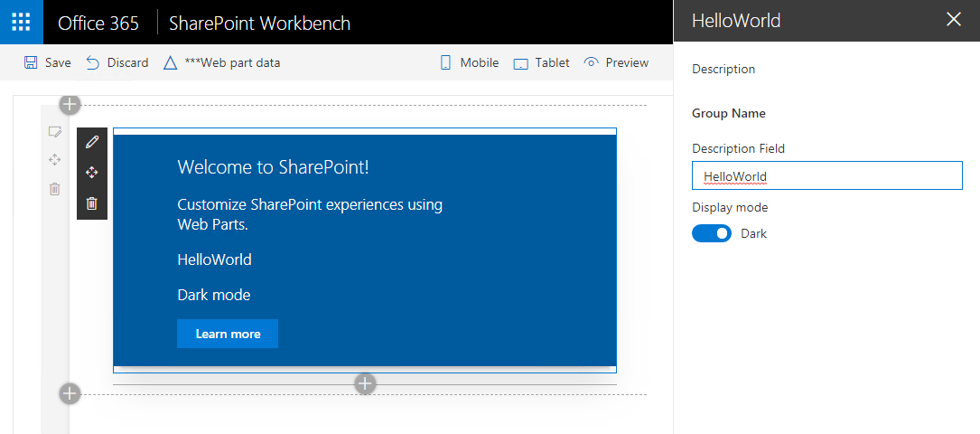The width and height of the screenshot is (980, 434).
Task: Click the Tablet device icon
Action: tap(520, 64)
